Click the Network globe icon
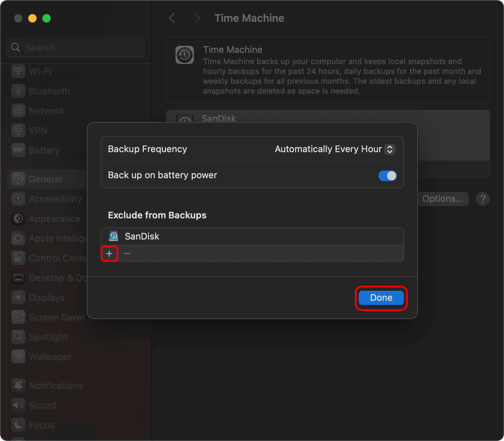The image size is (504, 441). pyautogui.click(x=18, y=111)
